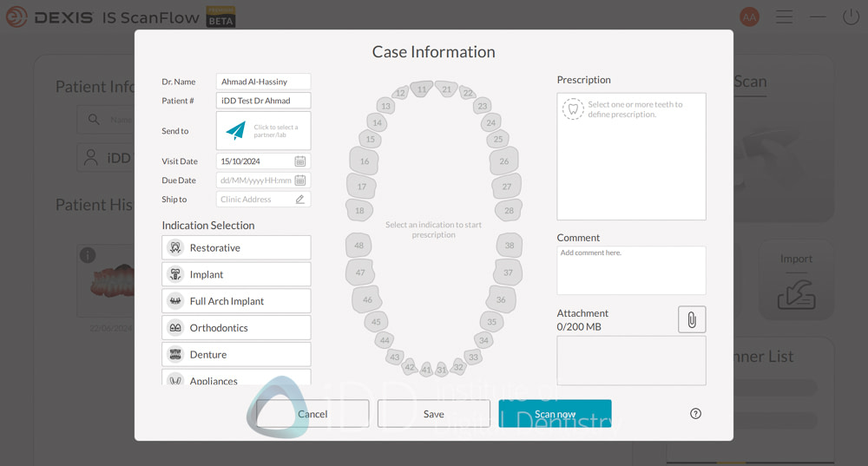Click the Scan tab in background window
868x466 pixels.
(x=750, y=82)
